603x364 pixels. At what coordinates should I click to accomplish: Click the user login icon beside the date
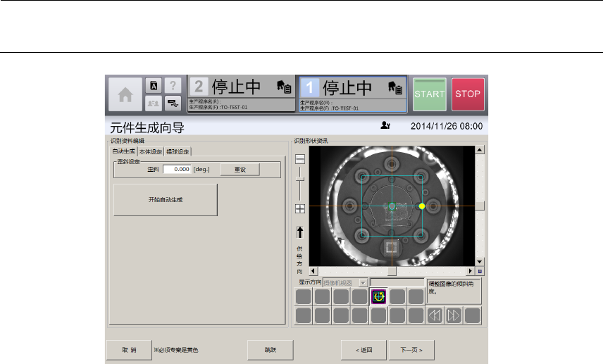(x=385, y=125)
